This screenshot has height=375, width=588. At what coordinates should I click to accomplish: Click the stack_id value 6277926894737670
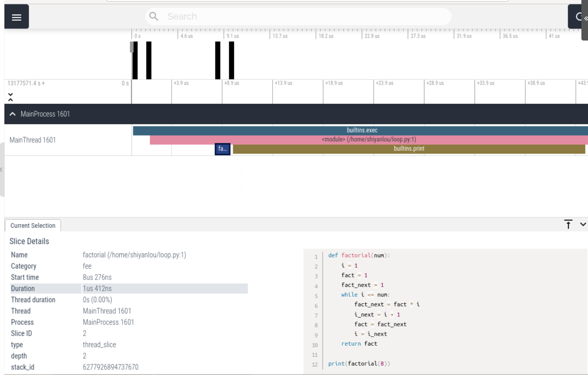pyautogui.click(x=111, y=367)
